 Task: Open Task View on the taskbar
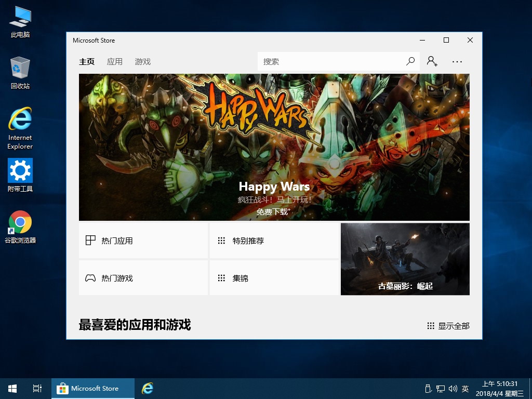[x=37, y=389]
